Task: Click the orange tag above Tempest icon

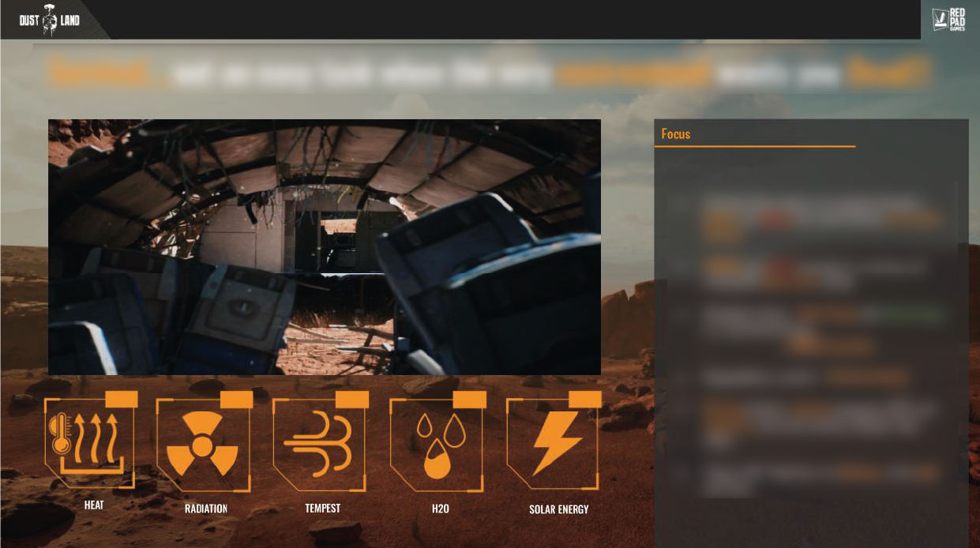Action: 351,400
